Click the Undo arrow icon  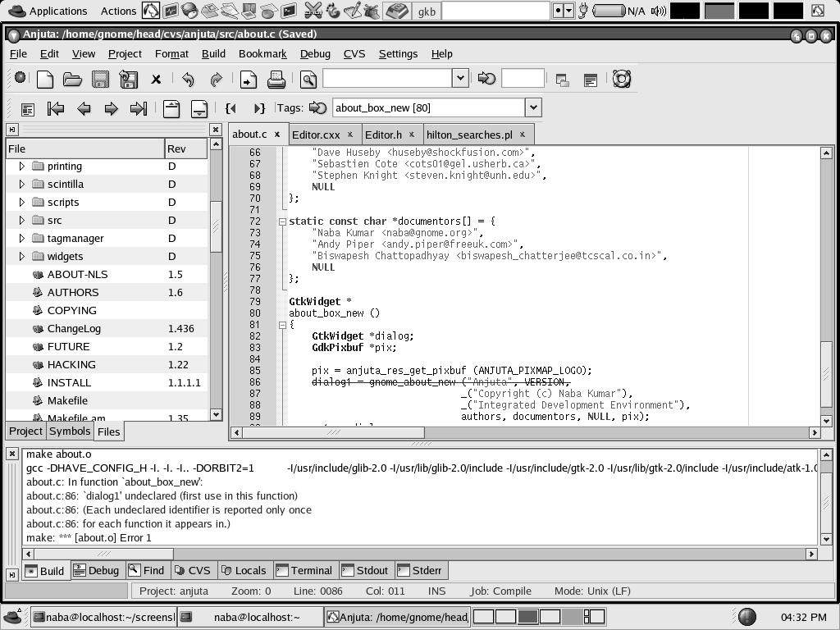tap(188, 80)
